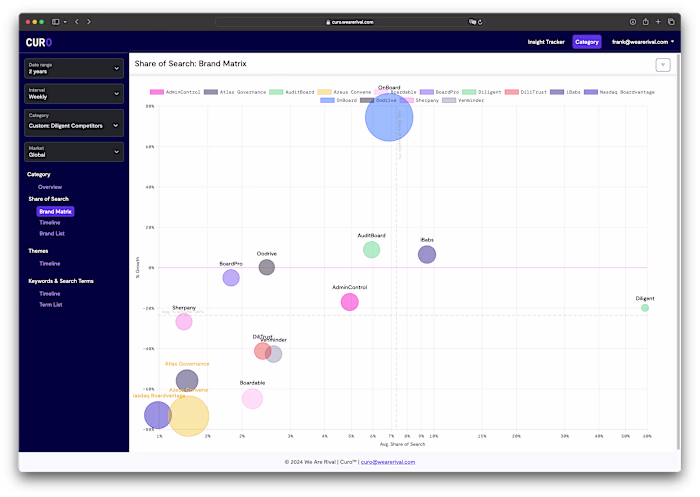Toggle BoardPro series in the legend
Screen dimensions: 700x497
[439, 92]
